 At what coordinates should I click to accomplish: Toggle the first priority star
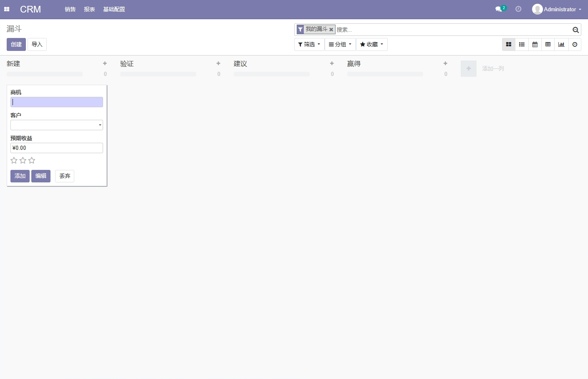[14, 160]
